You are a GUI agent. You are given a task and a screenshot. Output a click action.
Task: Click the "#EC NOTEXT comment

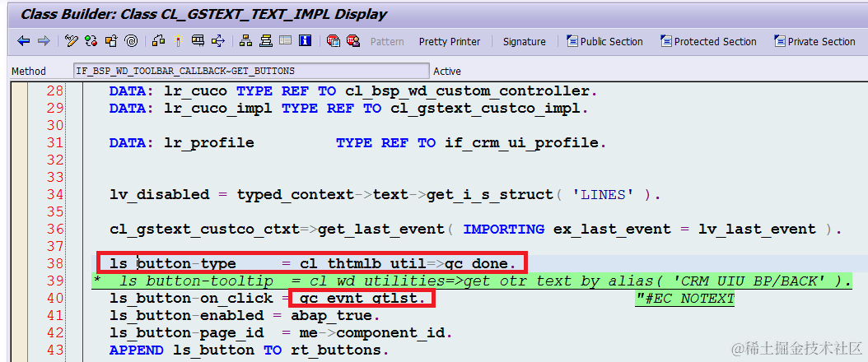coord(684,299)
